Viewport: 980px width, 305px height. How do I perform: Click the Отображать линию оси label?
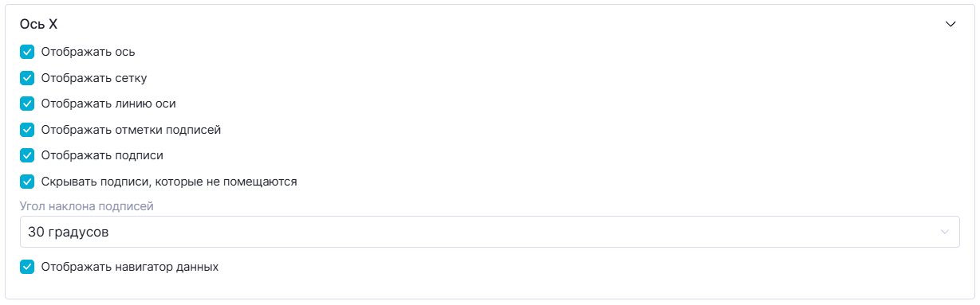(108, 104)
